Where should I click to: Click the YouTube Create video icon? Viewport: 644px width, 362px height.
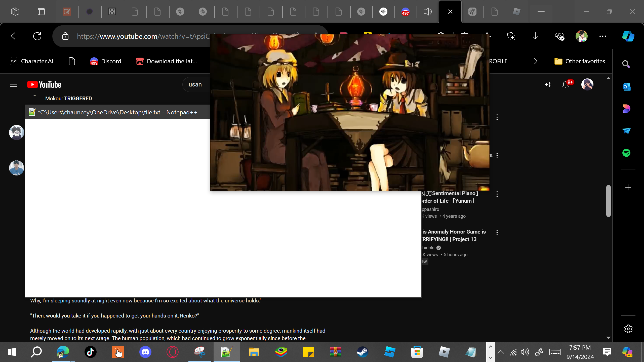[x=547, y=84]
